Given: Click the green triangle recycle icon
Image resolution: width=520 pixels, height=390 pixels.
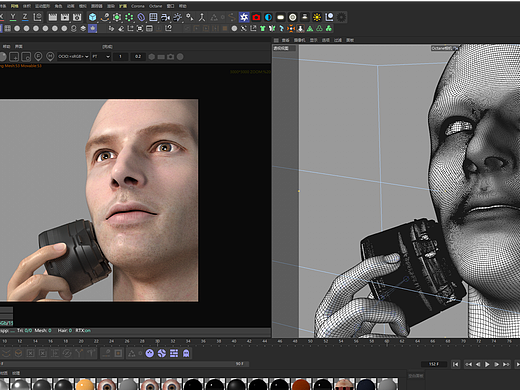Looking at the screenshot, I should 319,28.
